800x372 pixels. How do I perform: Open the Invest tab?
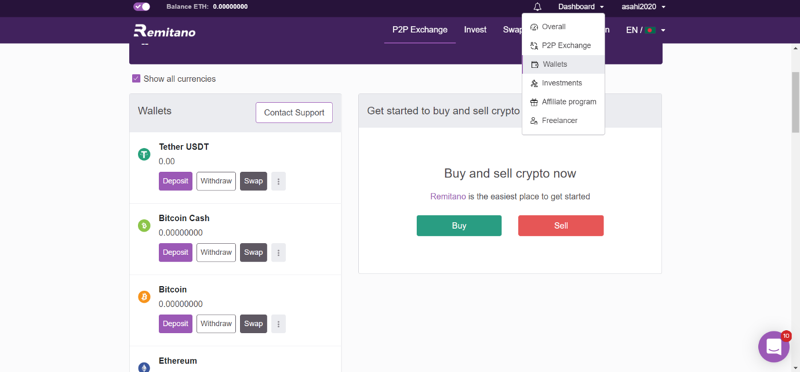(x=475, y=30)
